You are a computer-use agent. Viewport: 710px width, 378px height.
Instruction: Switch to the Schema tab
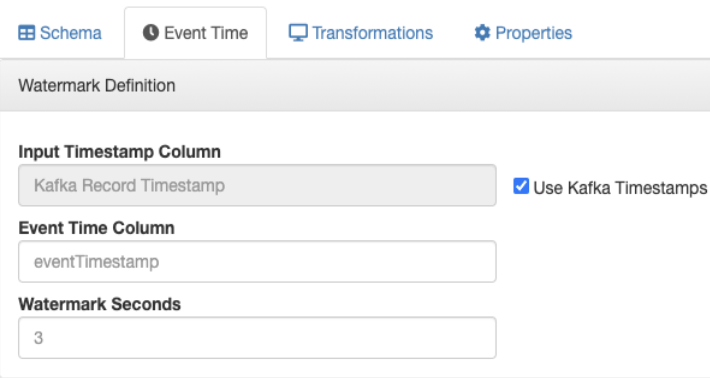[x=60, y=33]
